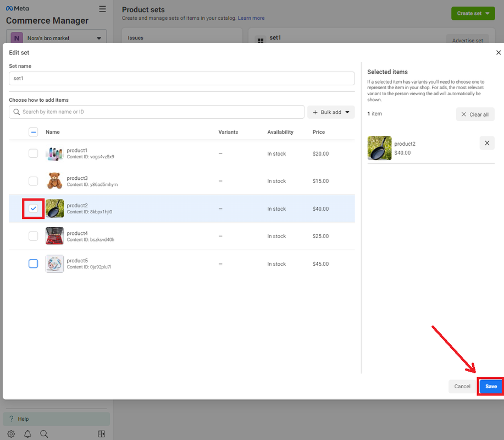Screen dimensions: 504x440
Task: Click the Availability column header
Action: tap(280, 132)
